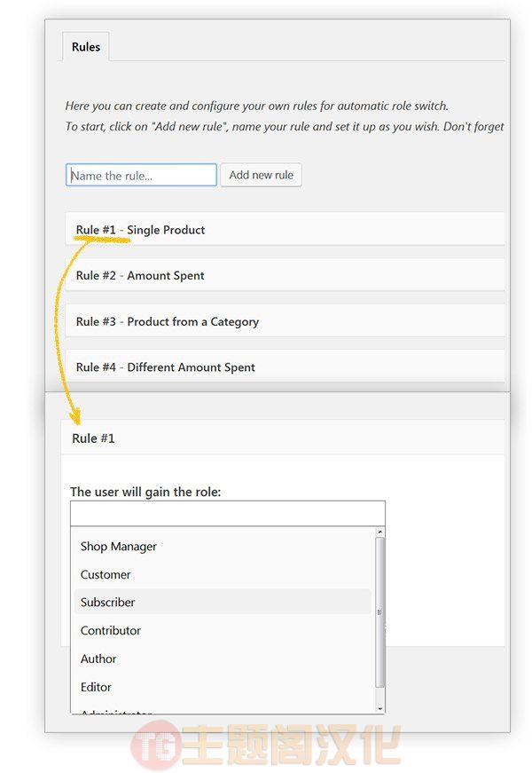This screenshot has width=532, height=773.
Task: Click the role list scrollbar thumb
Action: click(379, 612)
